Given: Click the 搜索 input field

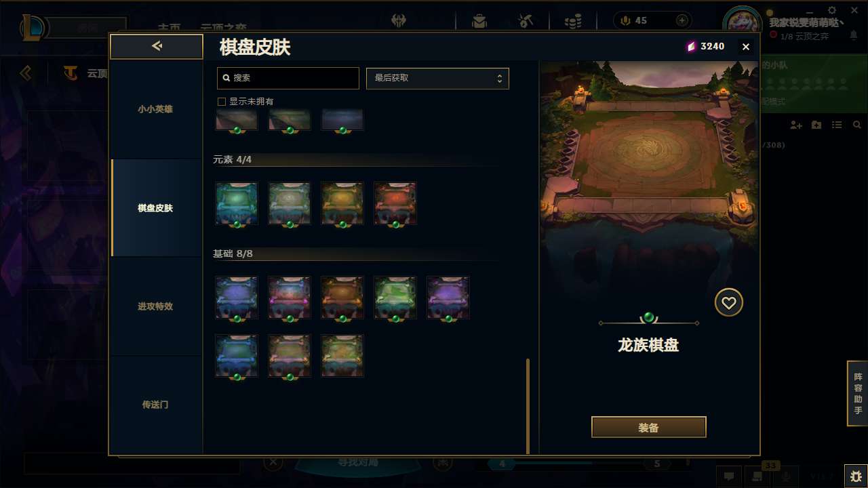Looking at the screenshot, I should point(288,78).
